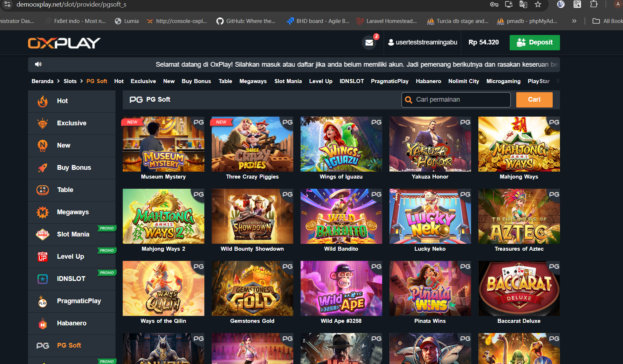
Task: Open the QR code extension icon
Action: [577, 4]
